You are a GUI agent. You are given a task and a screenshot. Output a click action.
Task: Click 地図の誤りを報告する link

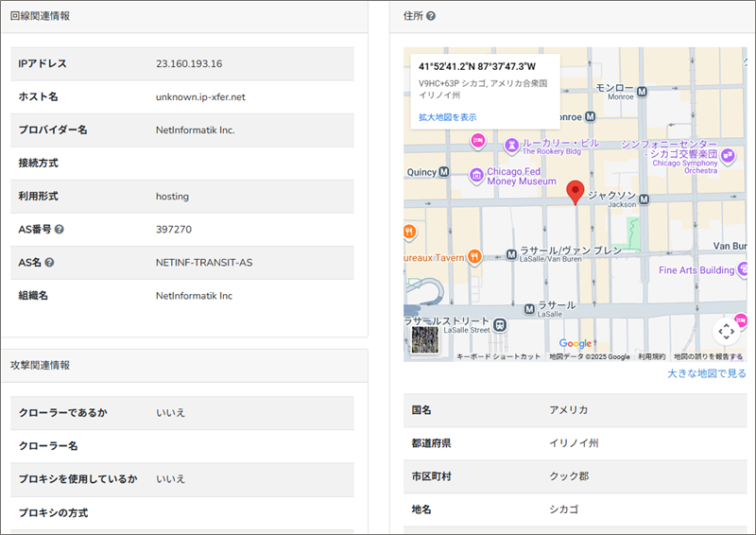[x=708, y=356]
